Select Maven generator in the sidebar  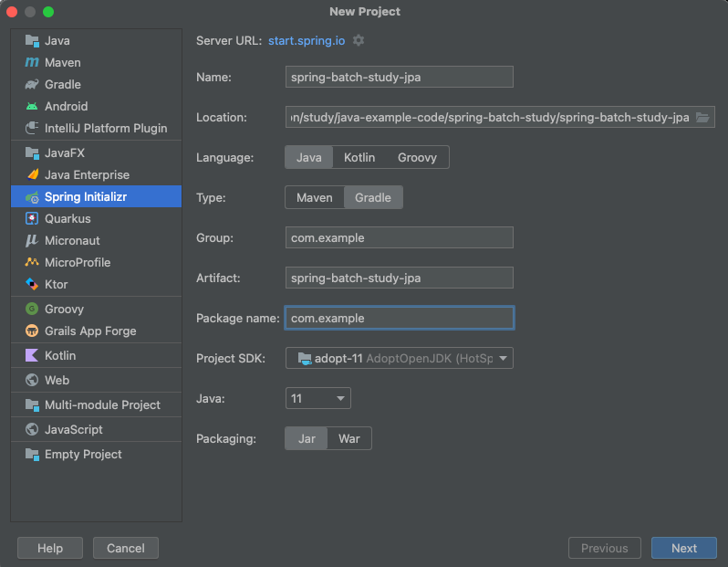click(x=96, y=62)
